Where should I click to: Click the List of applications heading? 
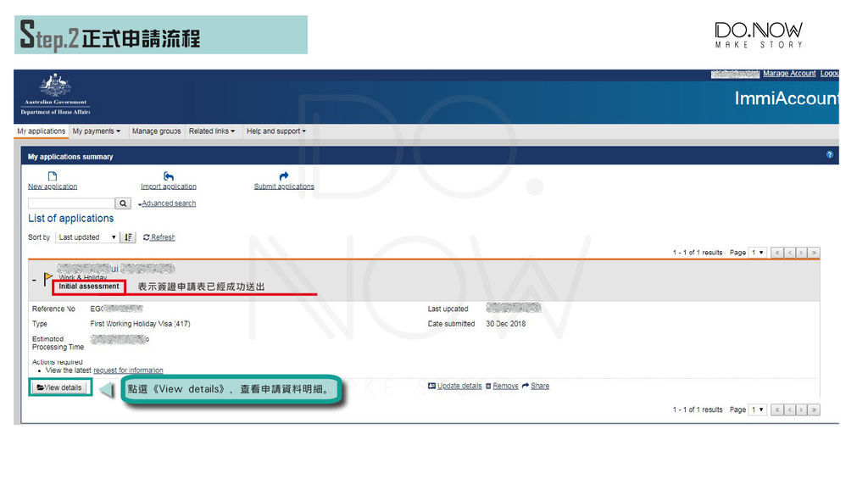tap(71, 218)
